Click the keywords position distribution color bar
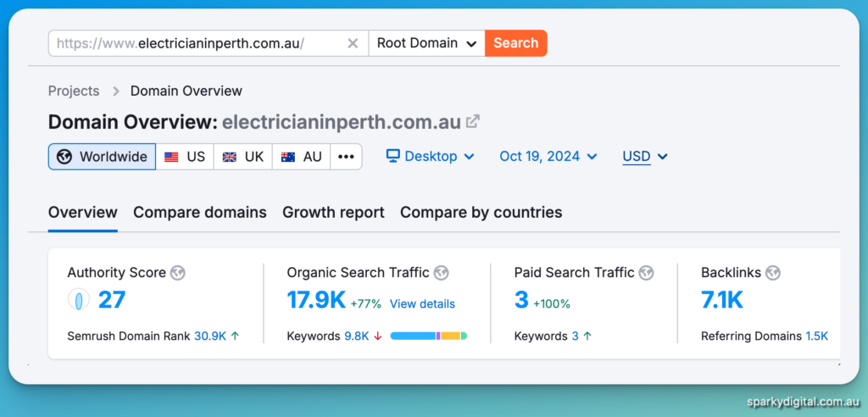This screenshot has width=868, height=417. click(428, 336)
